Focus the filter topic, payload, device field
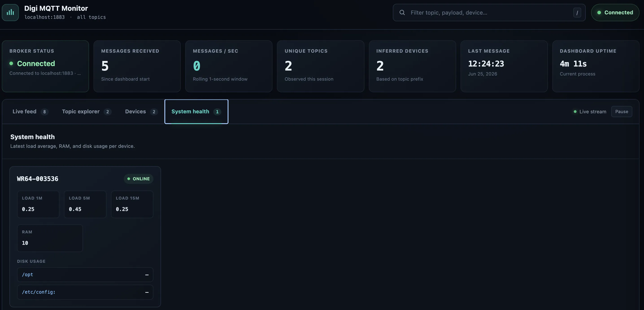The width and height of the screenshot is (644, 310). pyautogui.click(x=489, y=13)
